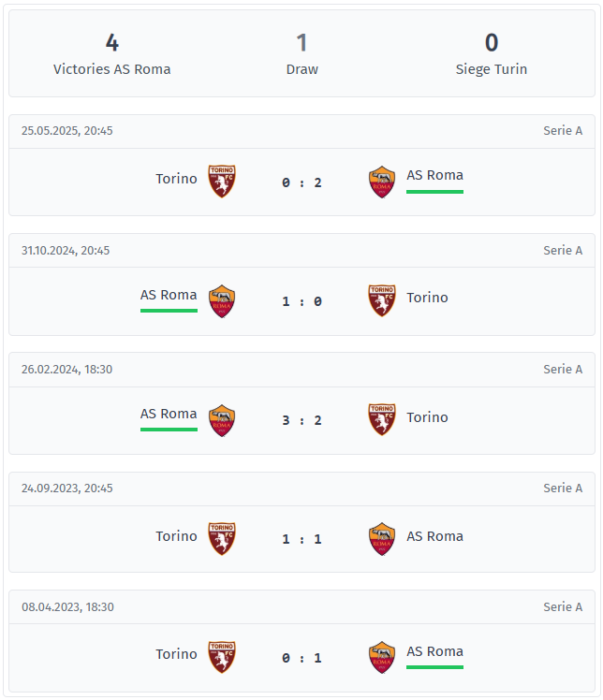Click the 4 Victories AS Roma stat

(x=112, y=54)
